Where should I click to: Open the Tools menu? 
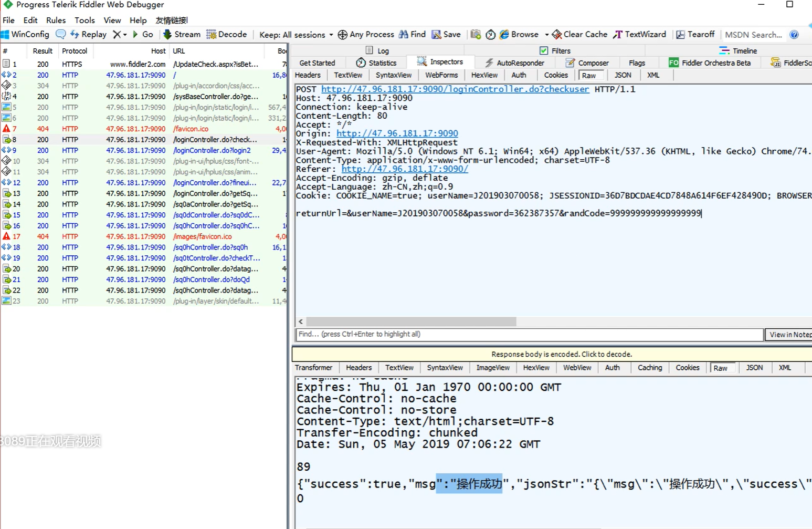pos(85,20)
